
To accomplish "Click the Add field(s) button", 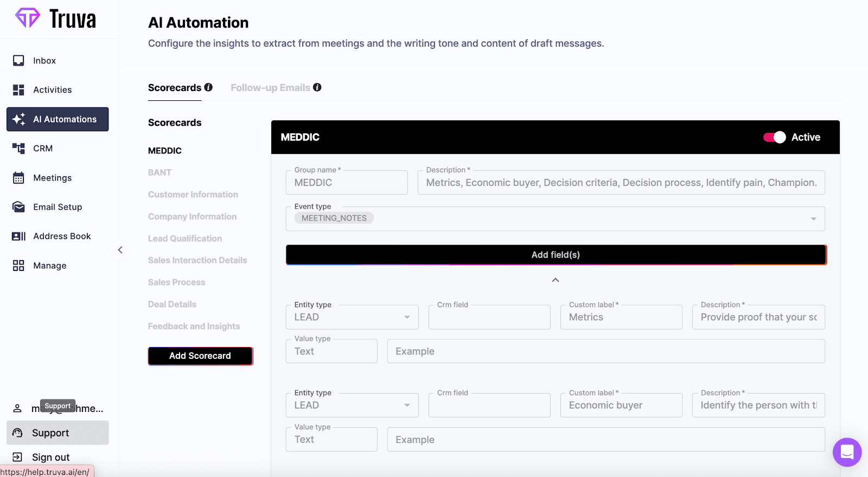I will (x=556, y=255).
